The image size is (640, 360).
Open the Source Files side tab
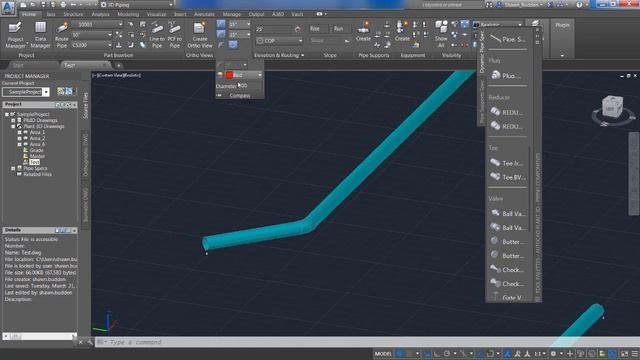(x=85, y=105)
